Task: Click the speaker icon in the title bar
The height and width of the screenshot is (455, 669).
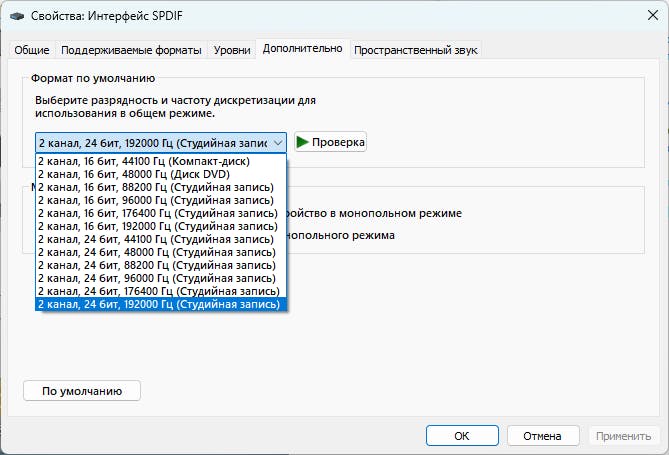Action: 15,17
